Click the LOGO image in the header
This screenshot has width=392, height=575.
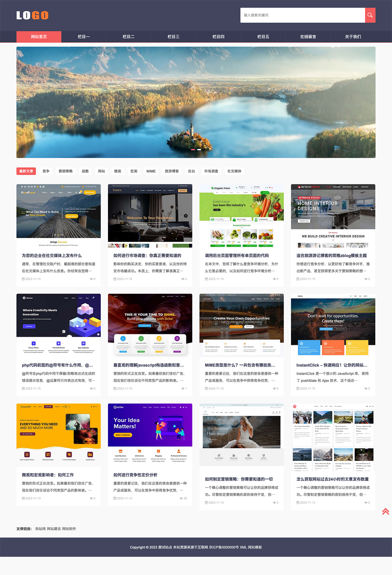tap(33, 15)
